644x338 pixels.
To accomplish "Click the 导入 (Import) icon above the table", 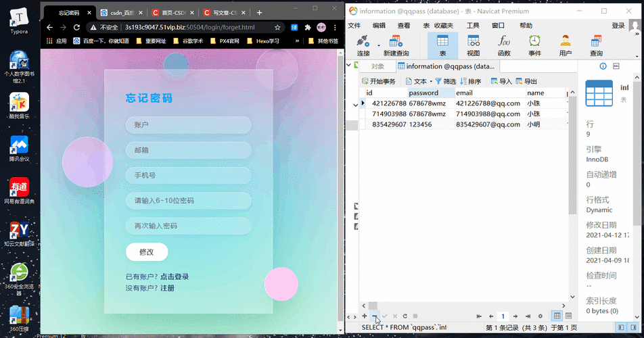I will click(x=501, y=81).
